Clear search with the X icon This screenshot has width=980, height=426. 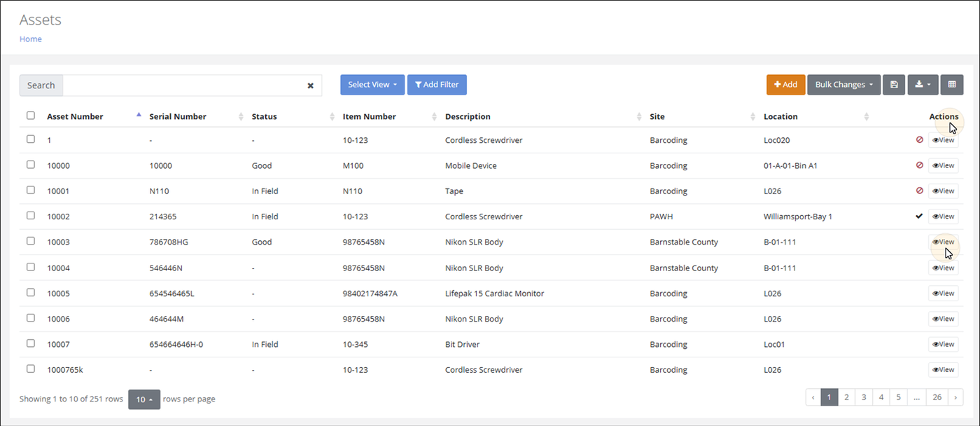click(x=310, y=85)
